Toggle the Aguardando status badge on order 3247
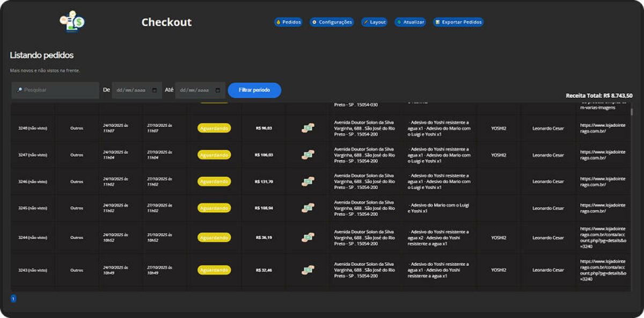This screenshot has height=318, width=644. pos(214,154)
